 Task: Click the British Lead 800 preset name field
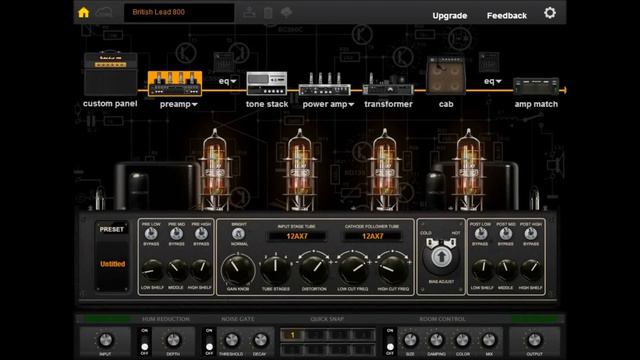(x=179, y=12)
